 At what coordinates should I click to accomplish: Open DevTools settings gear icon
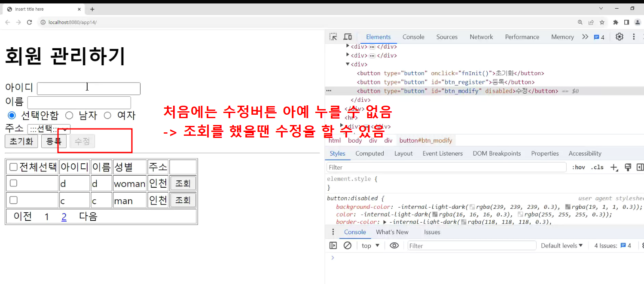(619, 37)
